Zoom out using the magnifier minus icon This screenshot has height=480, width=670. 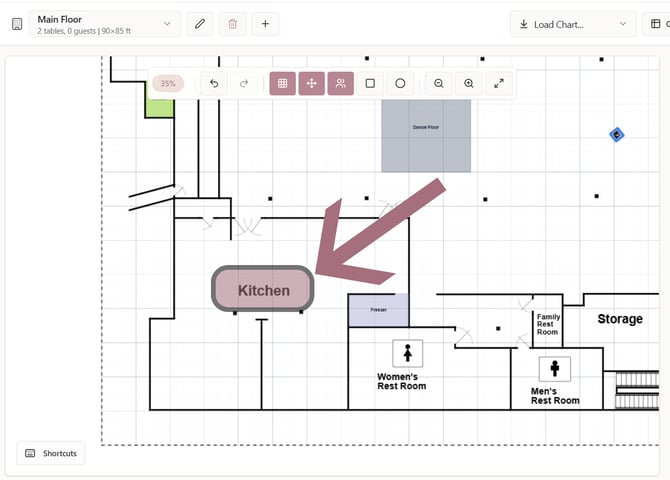(x=439, y=84)
